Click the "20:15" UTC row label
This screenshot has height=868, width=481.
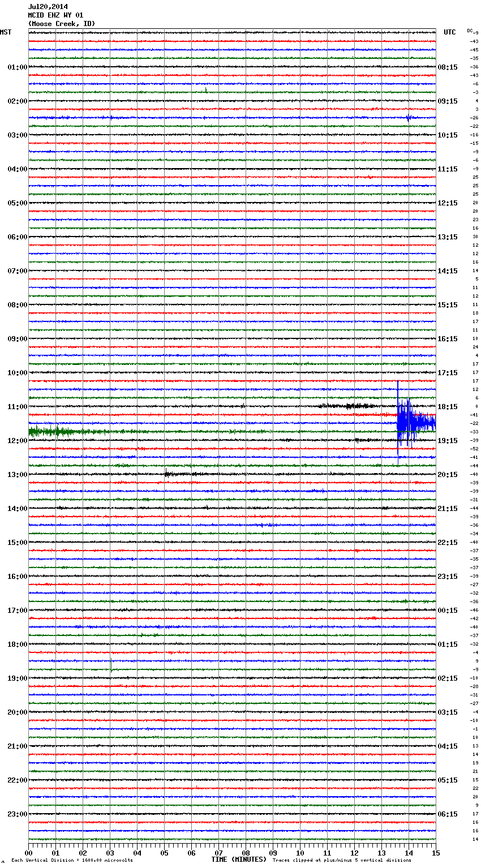tap(448, 475)
